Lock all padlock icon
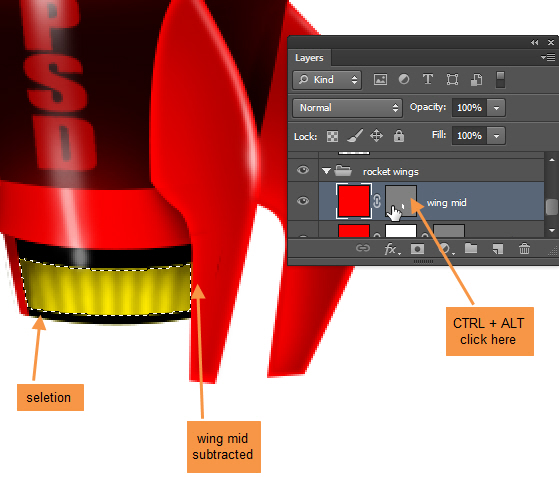This screenshot has height=477, width=559. [399, 135]
